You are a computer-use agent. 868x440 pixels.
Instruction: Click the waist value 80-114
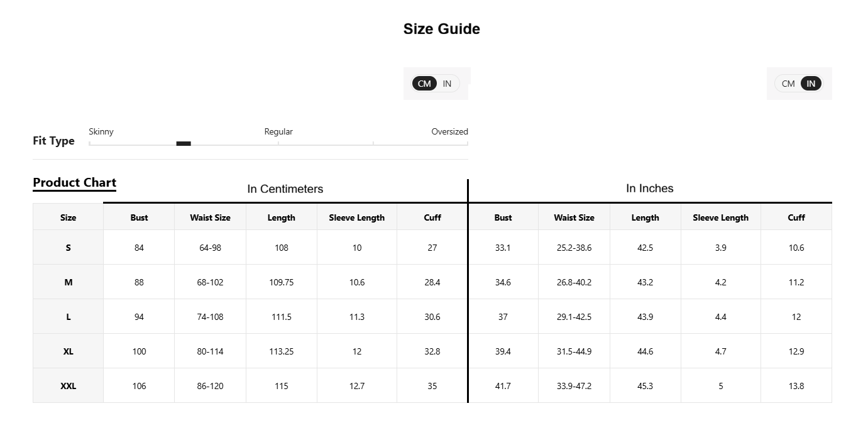pyautogui.click(x=210, y=351)
